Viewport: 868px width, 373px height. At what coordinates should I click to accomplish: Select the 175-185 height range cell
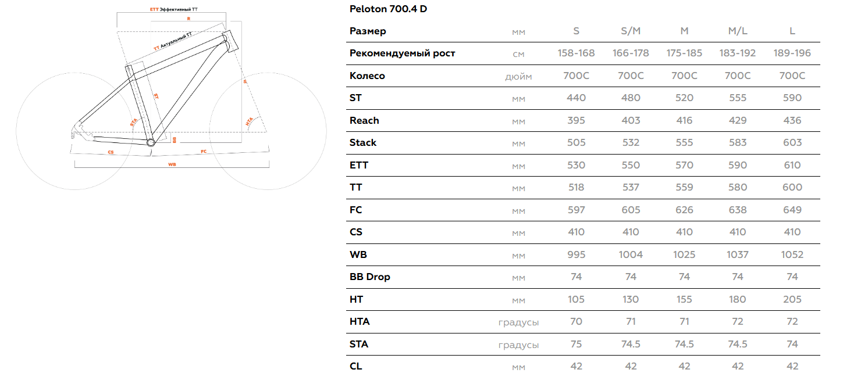click(684, 53)
